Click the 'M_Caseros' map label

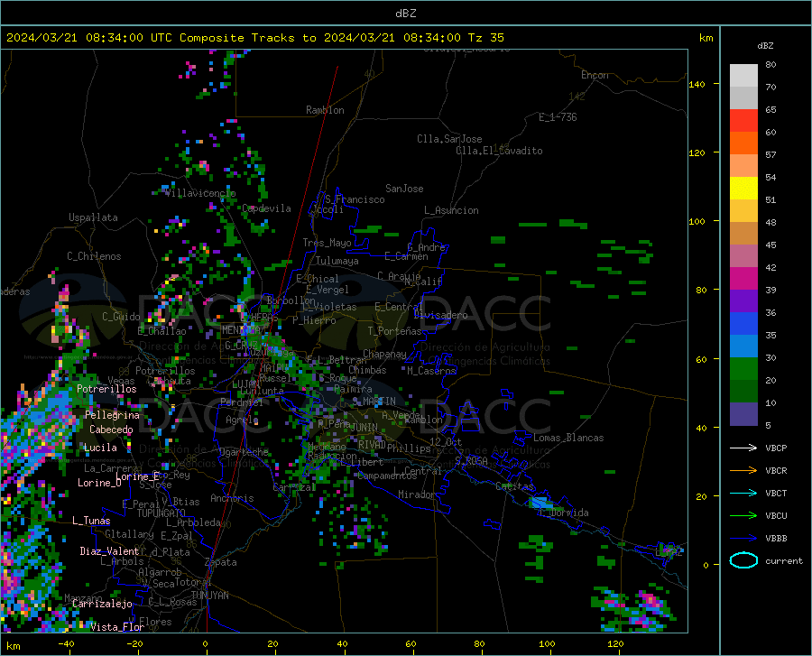[x=431, y=370]
